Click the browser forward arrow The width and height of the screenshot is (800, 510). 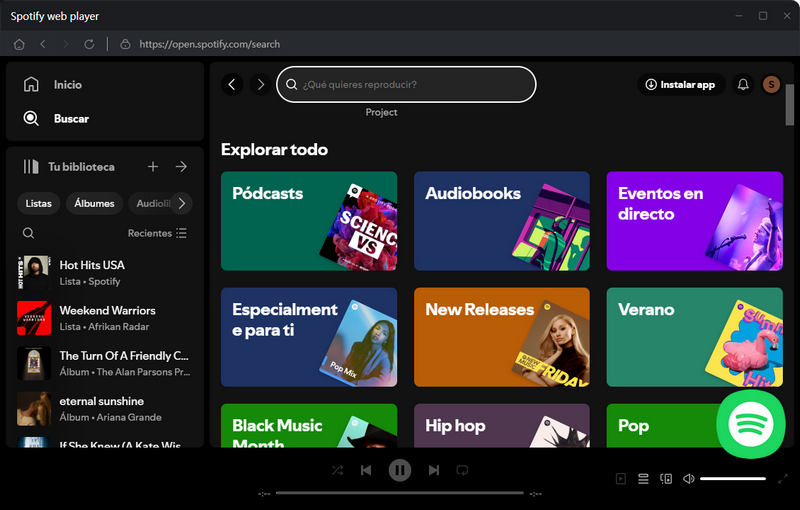tap(66, 44)
